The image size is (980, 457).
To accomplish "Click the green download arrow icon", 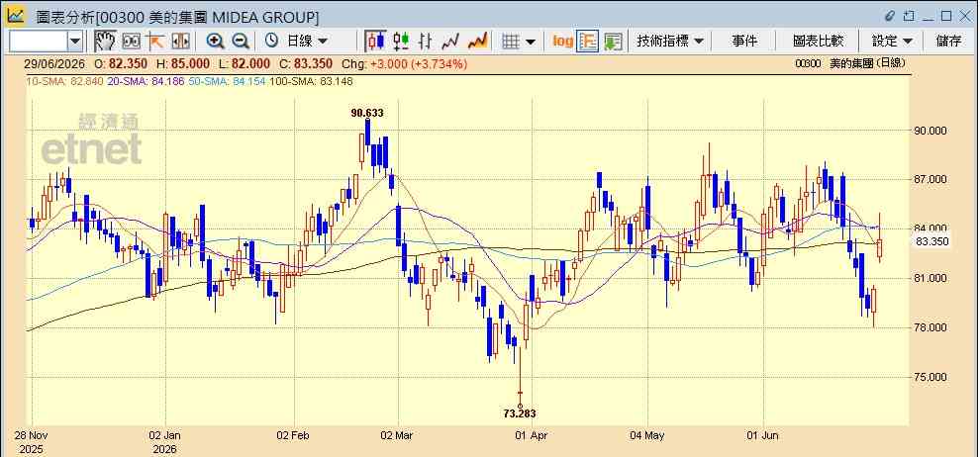I will coord(613,42).
